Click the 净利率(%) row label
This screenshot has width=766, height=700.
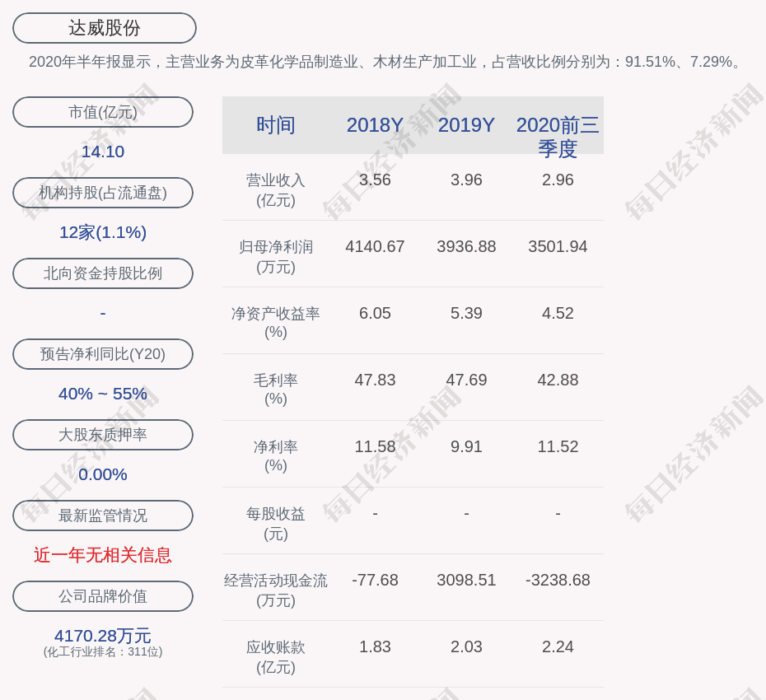coord(276,455)
